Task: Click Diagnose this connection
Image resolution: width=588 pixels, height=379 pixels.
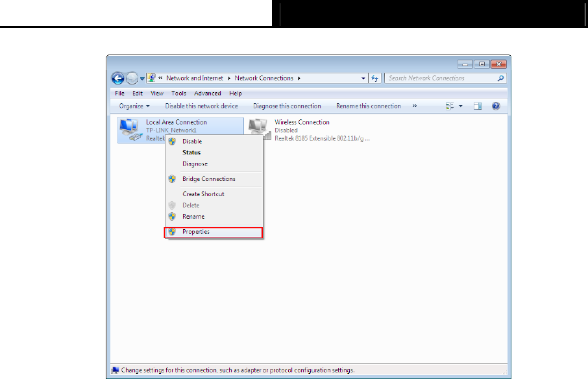Action: pos(287,106)
